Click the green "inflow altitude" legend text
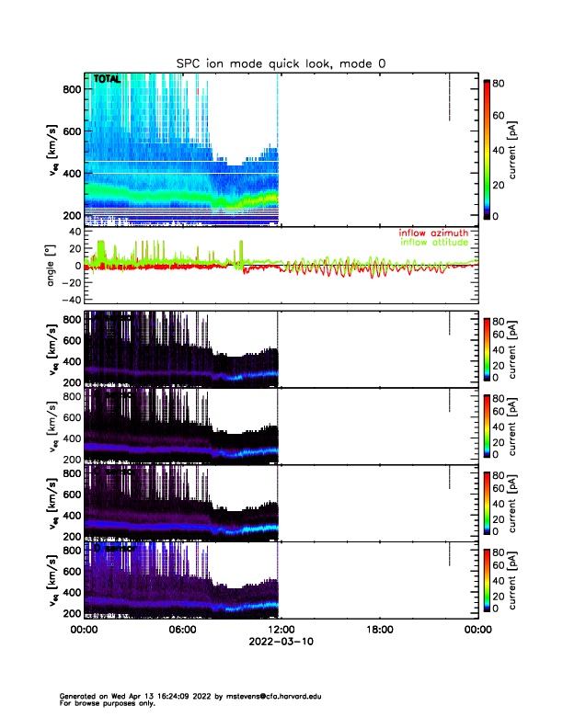 click(x=438, y=243)
